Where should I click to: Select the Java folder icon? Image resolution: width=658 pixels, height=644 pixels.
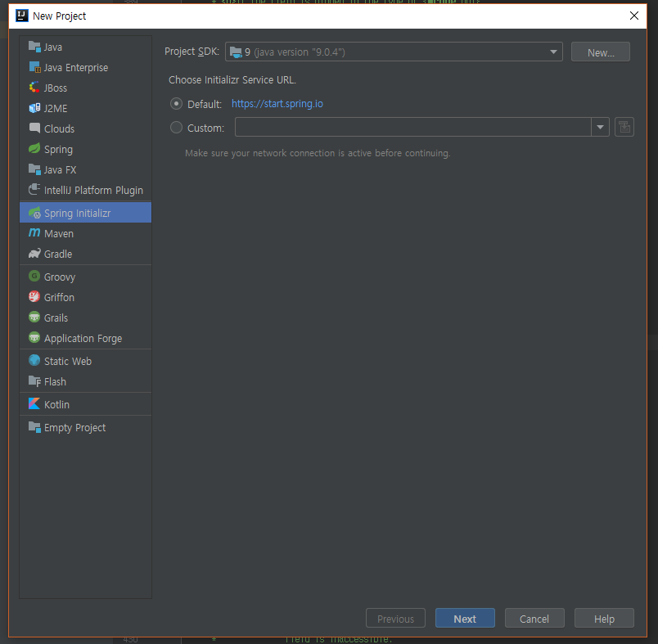34,46
